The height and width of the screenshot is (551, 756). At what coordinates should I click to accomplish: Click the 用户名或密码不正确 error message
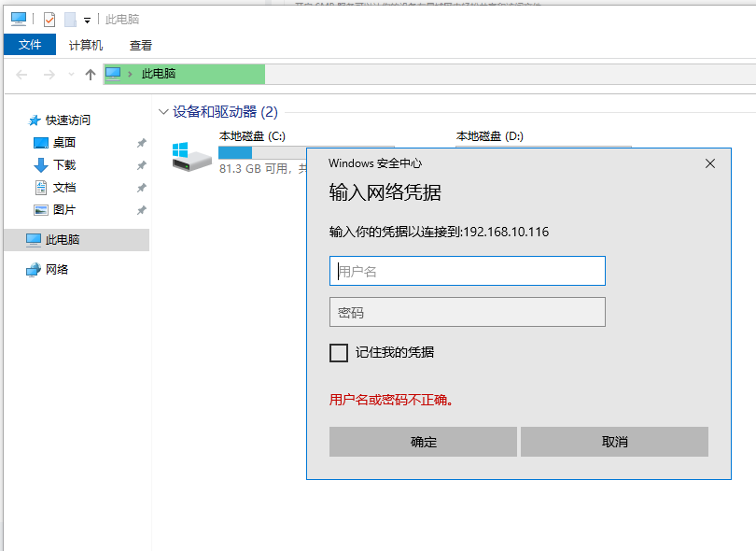390,400
